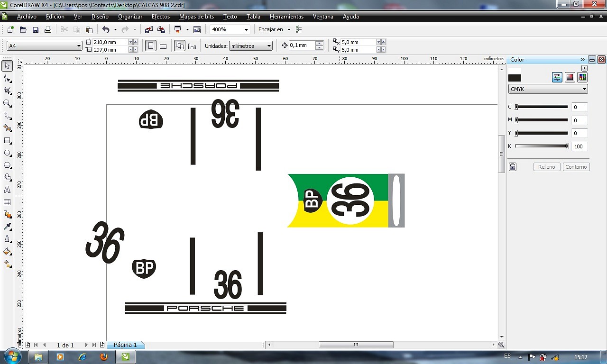The width and height of the screenshot is (607, 364).
Task: Go to the next page arrow
Action: 86,345
